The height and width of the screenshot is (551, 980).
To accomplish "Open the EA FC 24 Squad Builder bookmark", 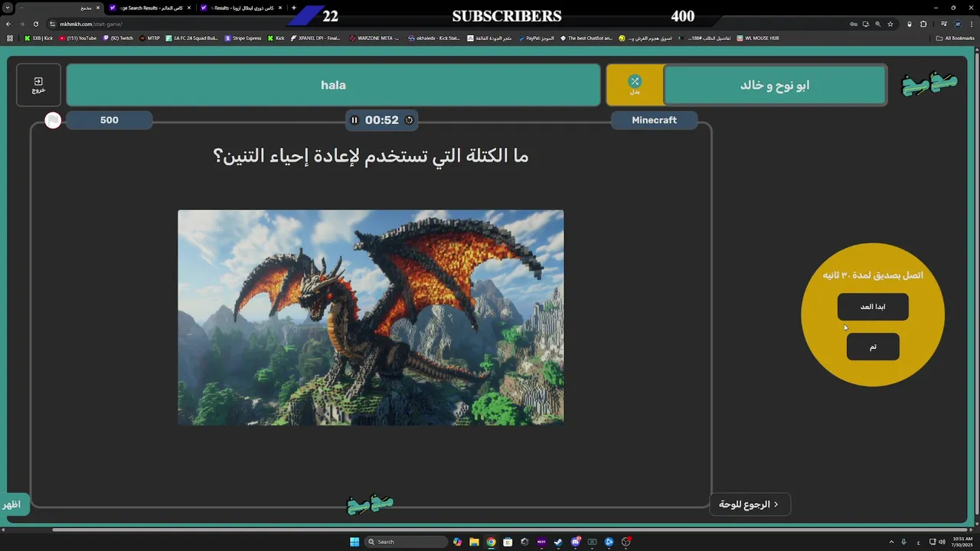I will point(192,38).
